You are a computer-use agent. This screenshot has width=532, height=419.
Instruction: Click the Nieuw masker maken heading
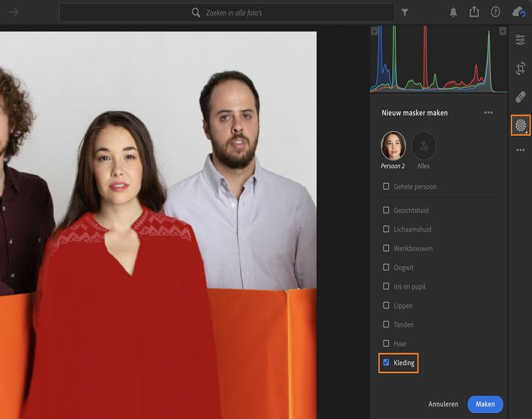414,112
